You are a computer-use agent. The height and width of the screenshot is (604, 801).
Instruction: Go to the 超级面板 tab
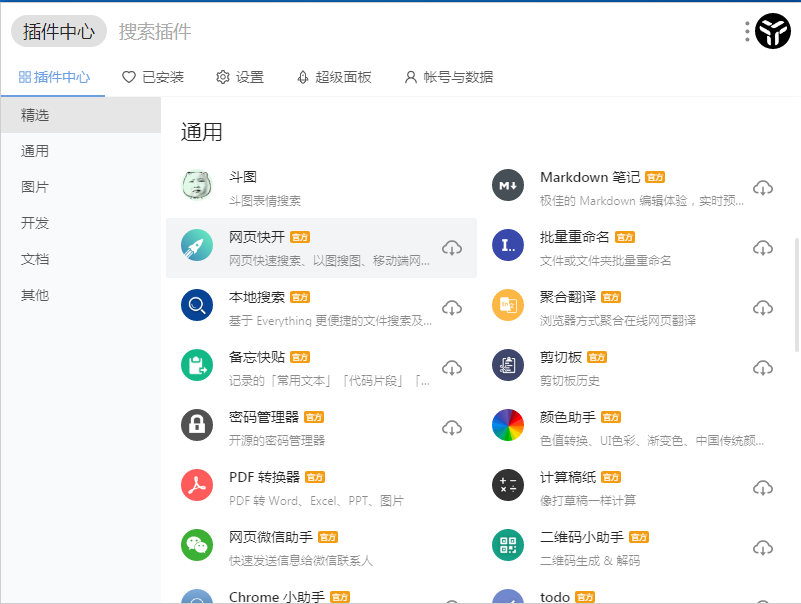334,77
